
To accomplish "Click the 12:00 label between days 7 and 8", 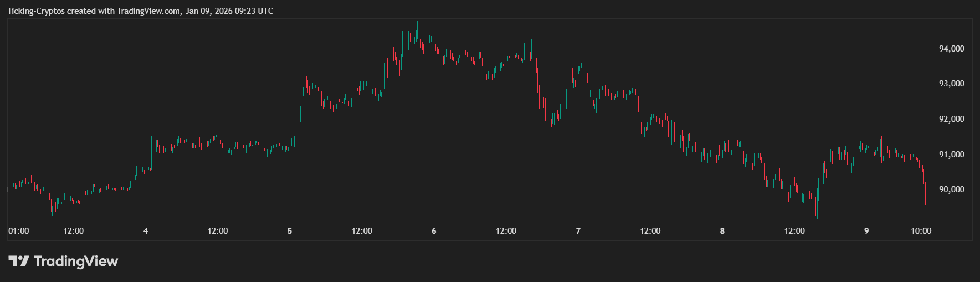I will coord(650,231).
